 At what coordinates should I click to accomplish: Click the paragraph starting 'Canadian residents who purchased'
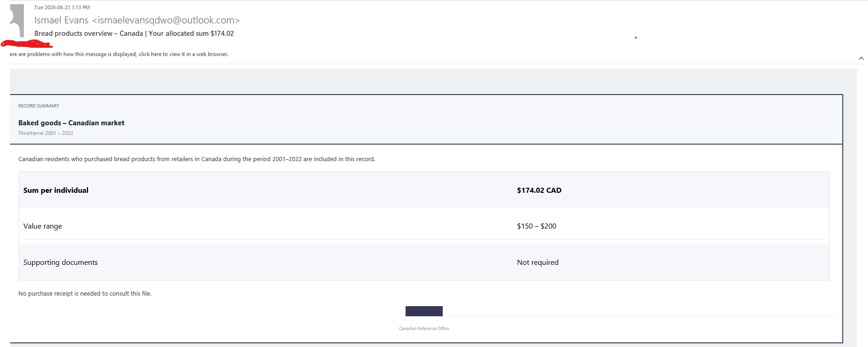[197, 159]
